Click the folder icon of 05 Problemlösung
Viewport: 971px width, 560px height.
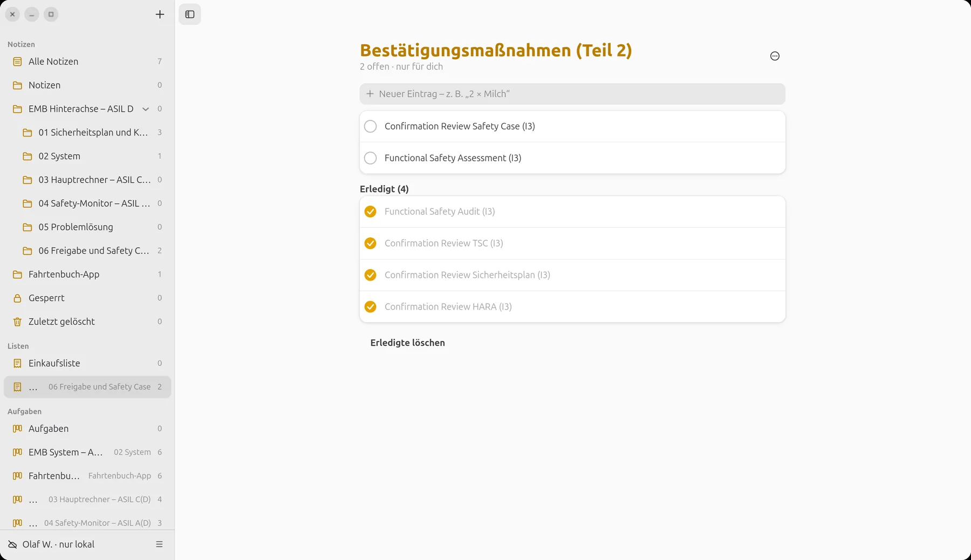27,227
